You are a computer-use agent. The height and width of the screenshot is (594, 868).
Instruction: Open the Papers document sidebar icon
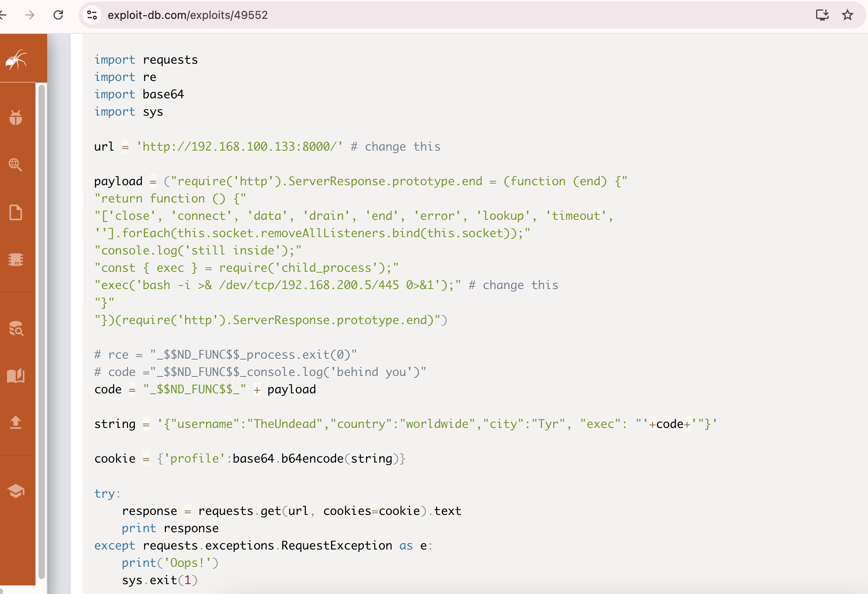tap(16, 212)
